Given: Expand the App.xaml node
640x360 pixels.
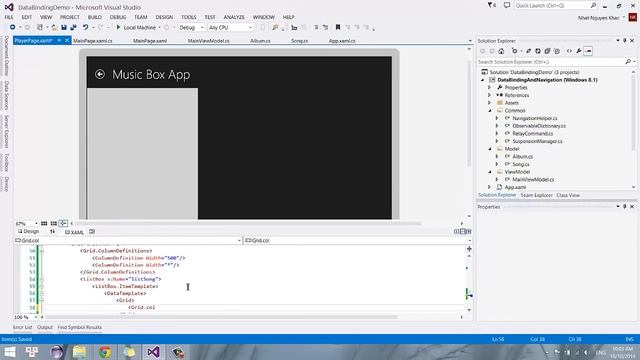Looking at the screenshot, I should click(x=489, y=187).
